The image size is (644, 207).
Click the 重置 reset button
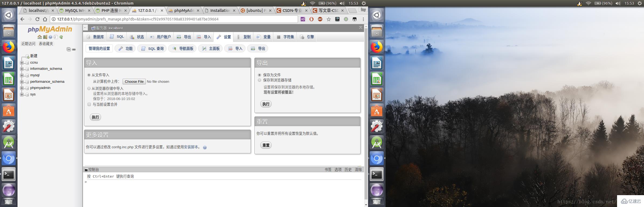pos(266,145)
